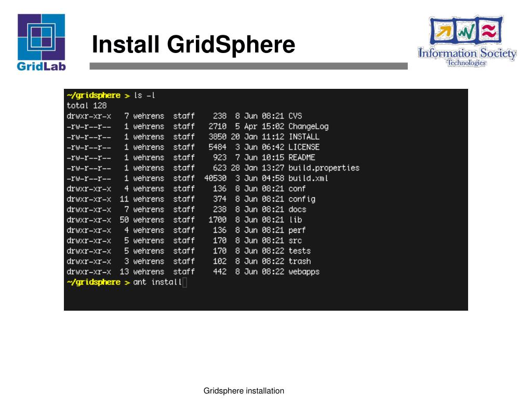
Task: Select the LICENSE file name
Action: tap(303, 147)
